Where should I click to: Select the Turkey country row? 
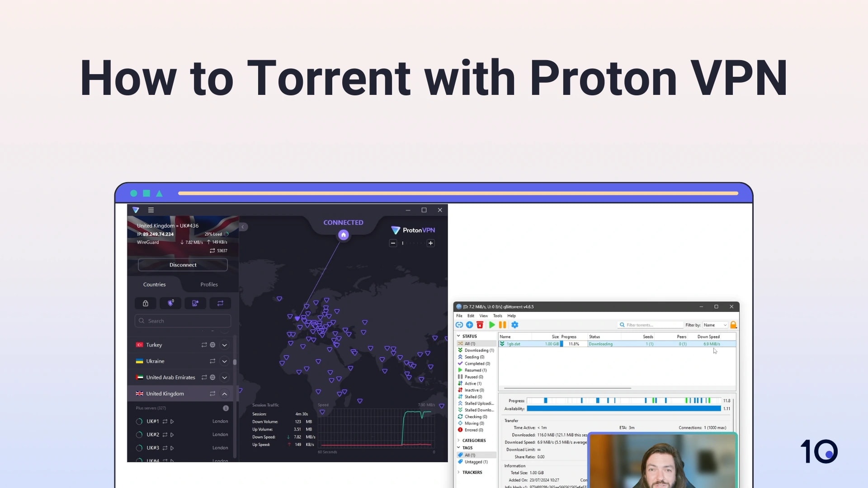(x=180, y=345)
